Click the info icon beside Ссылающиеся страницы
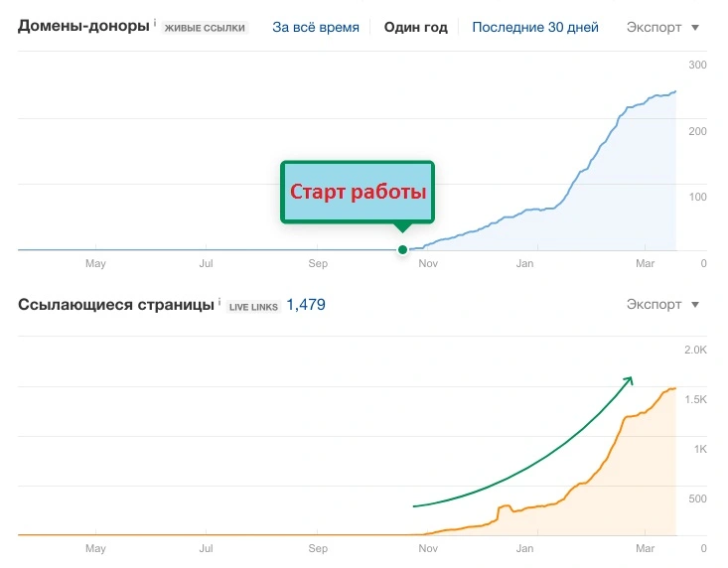This screenshot has height=568, width=728. [220, 300]
